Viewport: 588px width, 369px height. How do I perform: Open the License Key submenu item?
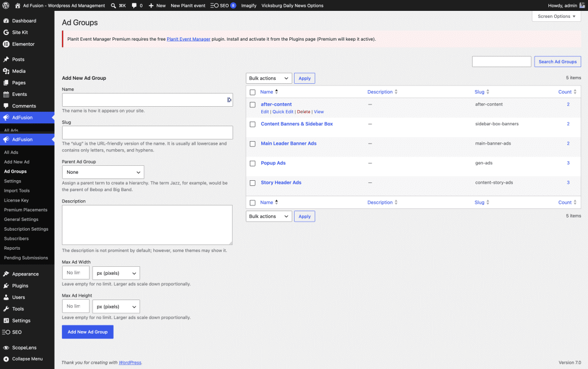(16, 200)
